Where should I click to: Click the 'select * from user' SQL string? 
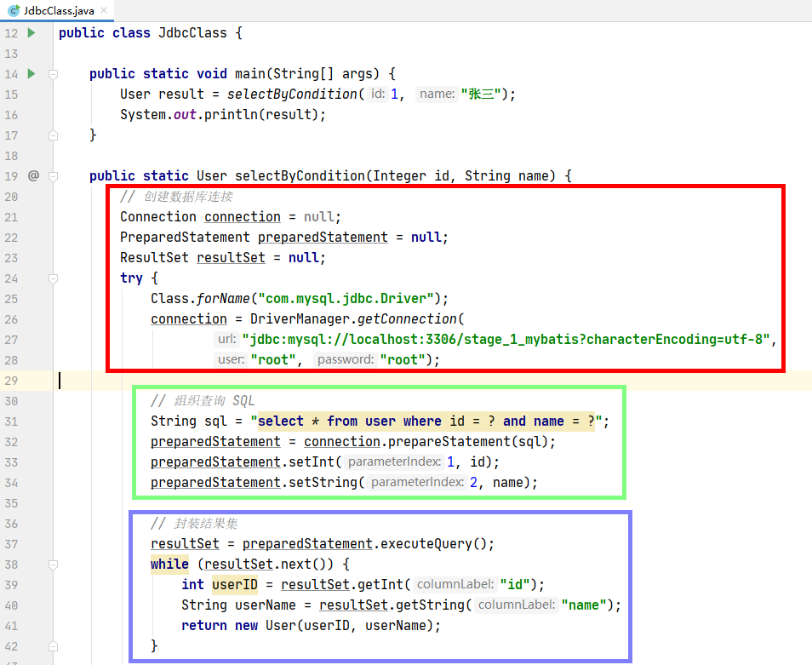click(426, 421)
